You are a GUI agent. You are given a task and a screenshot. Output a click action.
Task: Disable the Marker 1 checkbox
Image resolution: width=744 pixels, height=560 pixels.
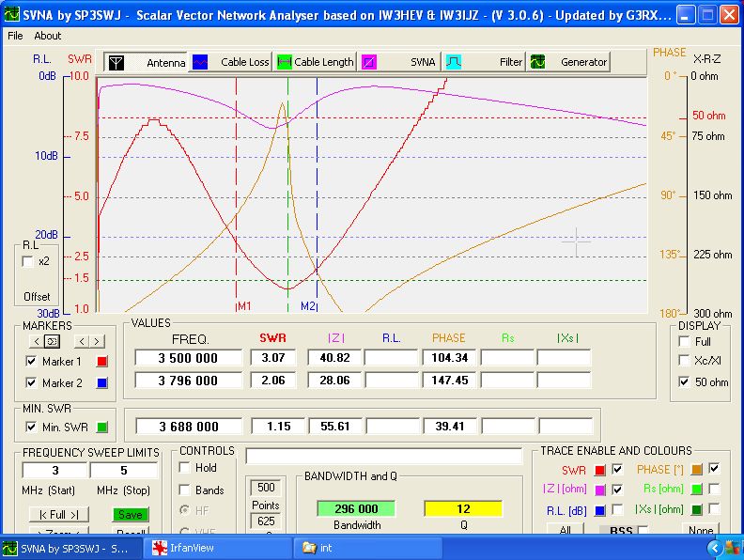click(32, 362)
